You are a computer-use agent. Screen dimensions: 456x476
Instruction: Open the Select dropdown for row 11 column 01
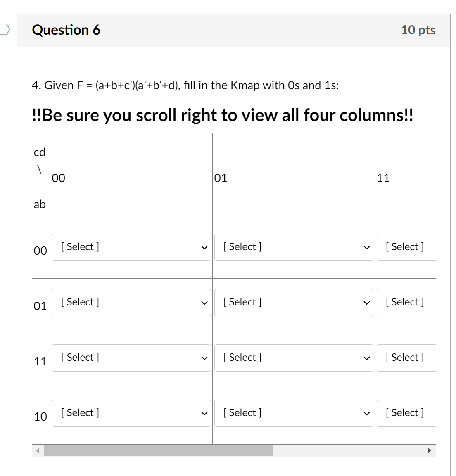294,357
